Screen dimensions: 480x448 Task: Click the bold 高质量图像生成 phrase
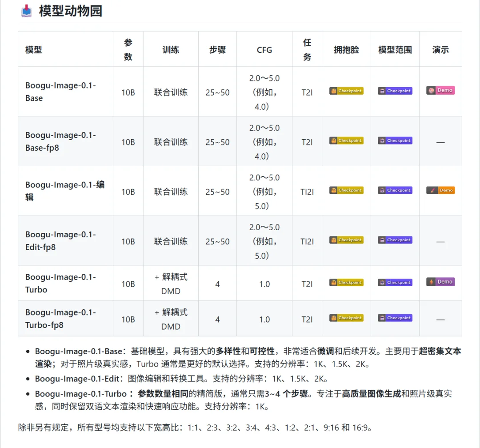[x=371, y=394]
